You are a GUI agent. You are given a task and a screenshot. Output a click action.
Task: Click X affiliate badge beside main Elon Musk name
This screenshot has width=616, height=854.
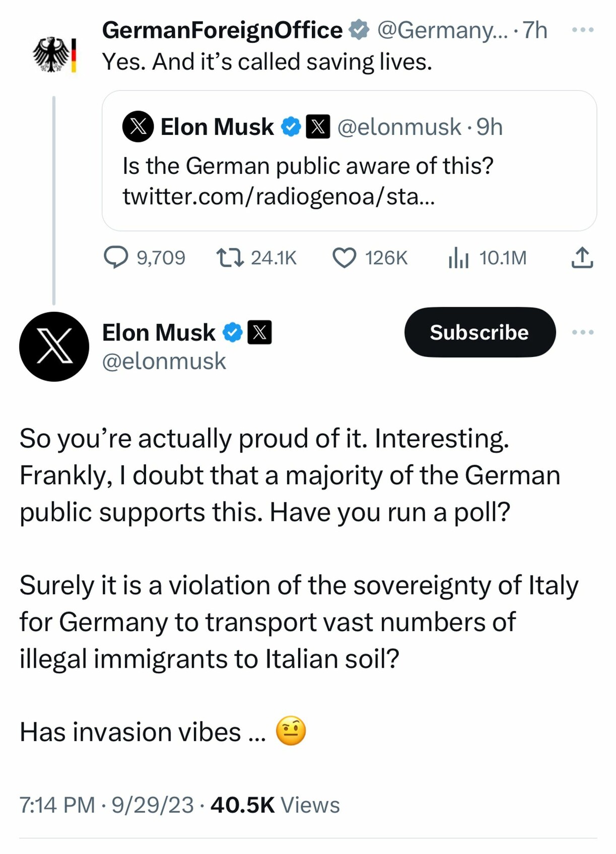click(259, 332)
